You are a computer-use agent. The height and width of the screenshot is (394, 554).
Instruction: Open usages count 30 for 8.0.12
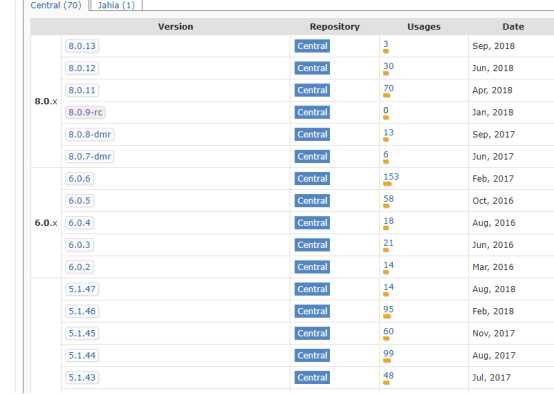(388, 66)
